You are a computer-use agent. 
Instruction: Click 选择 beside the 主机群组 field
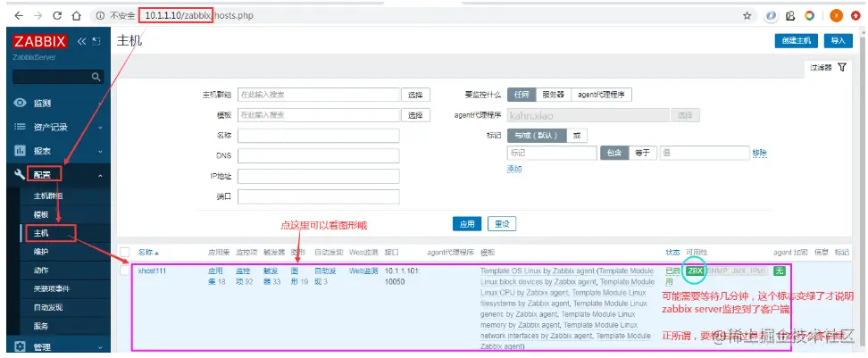tap(416, 95)
